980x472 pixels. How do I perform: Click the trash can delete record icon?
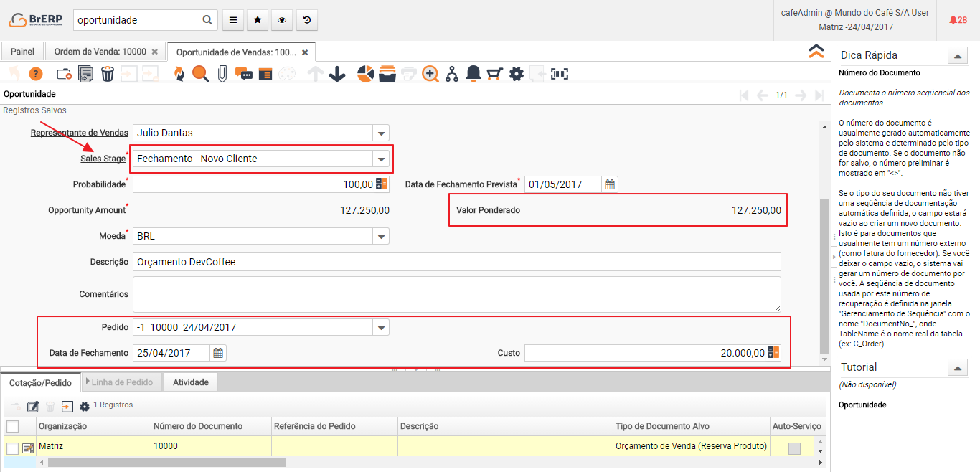(107, 74)
